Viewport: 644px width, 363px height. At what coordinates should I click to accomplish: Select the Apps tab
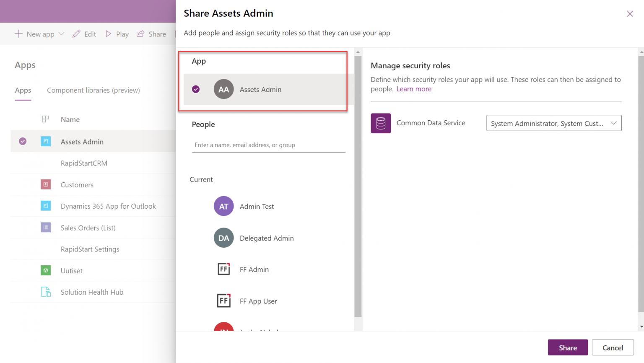23,90
